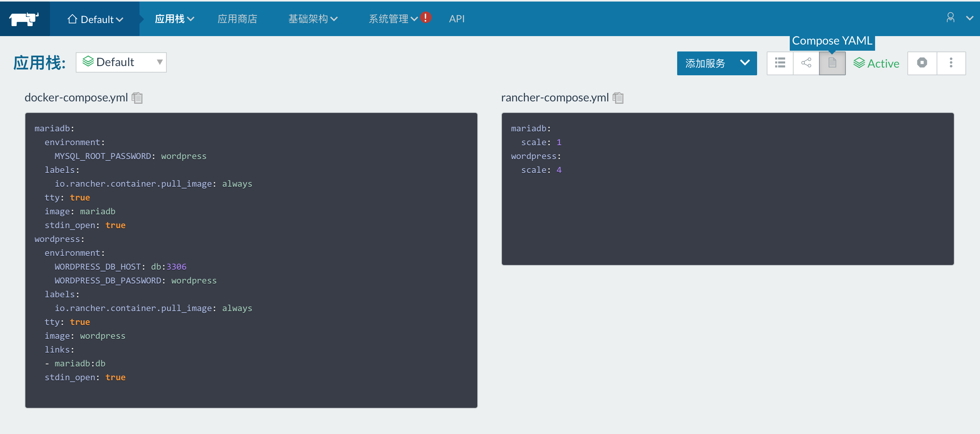Viewport: 980px width, 434px height.
Task: Click the red alert badge on 系统管理
Action: tap(426, 17)
